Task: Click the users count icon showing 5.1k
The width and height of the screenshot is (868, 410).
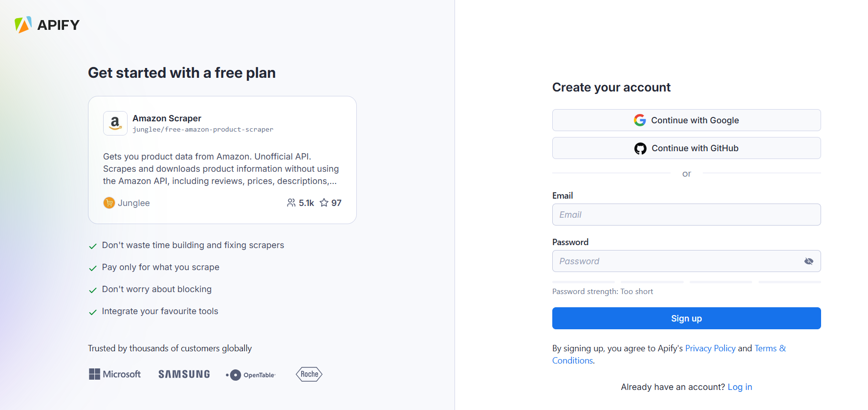Action: pos(291,203)
